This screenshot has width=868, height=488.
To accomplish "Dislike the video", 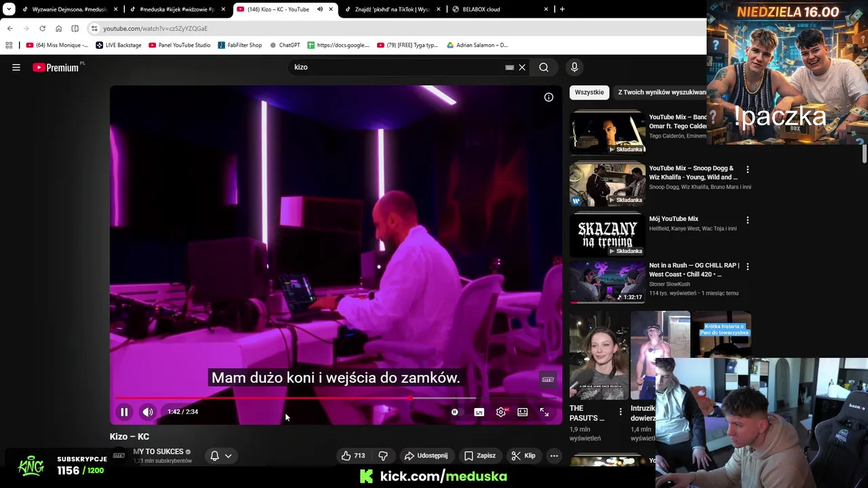I will pyautogui.click(x=383, y=455).
